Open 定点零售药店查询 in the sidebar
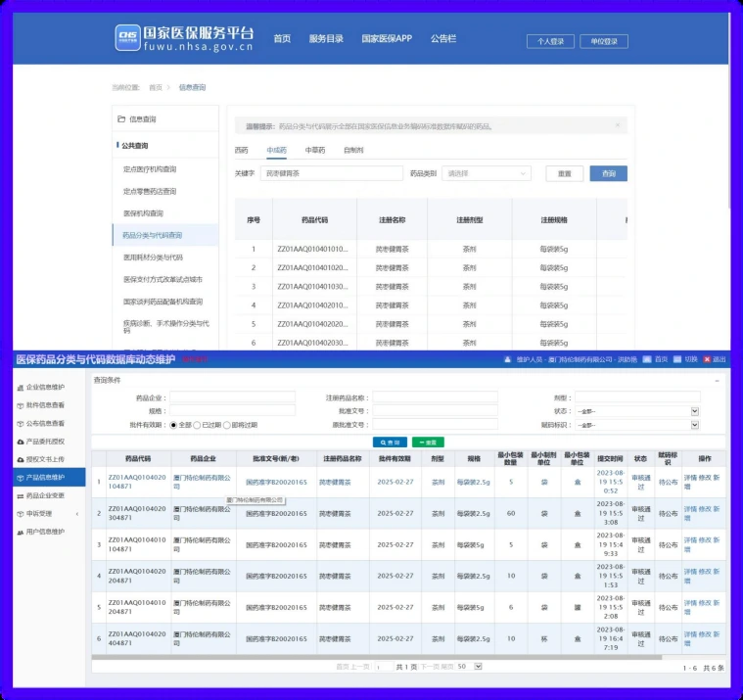The image size is (743, 700). pyautogui.click(x=150, y=192)
